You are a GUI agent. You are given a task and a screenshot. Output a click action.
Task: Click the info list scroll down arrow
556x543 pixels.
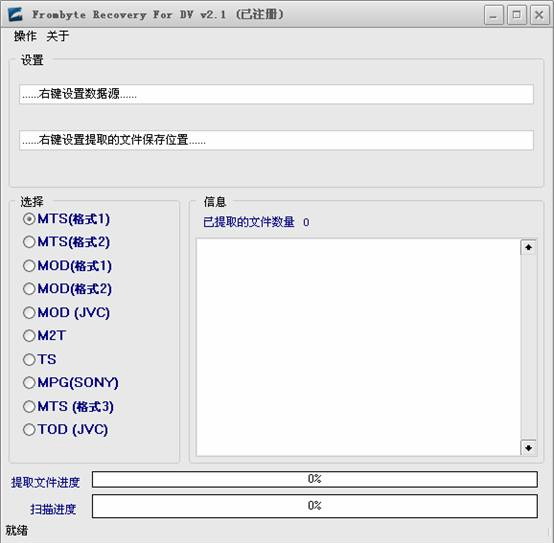[x=528, y=448]
